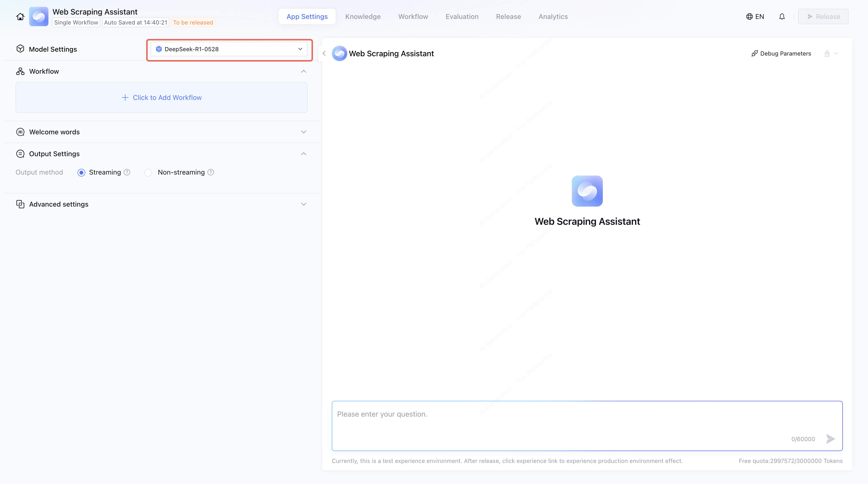Collapse settings panel with left chevron
Image resolution: width=868 pixels, height=484 pixels.
click(x=324, y=53)
